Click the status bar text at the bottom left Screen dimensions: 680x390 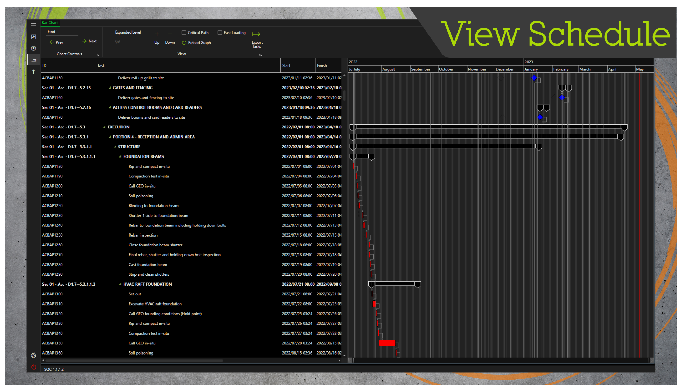(53, 369)
